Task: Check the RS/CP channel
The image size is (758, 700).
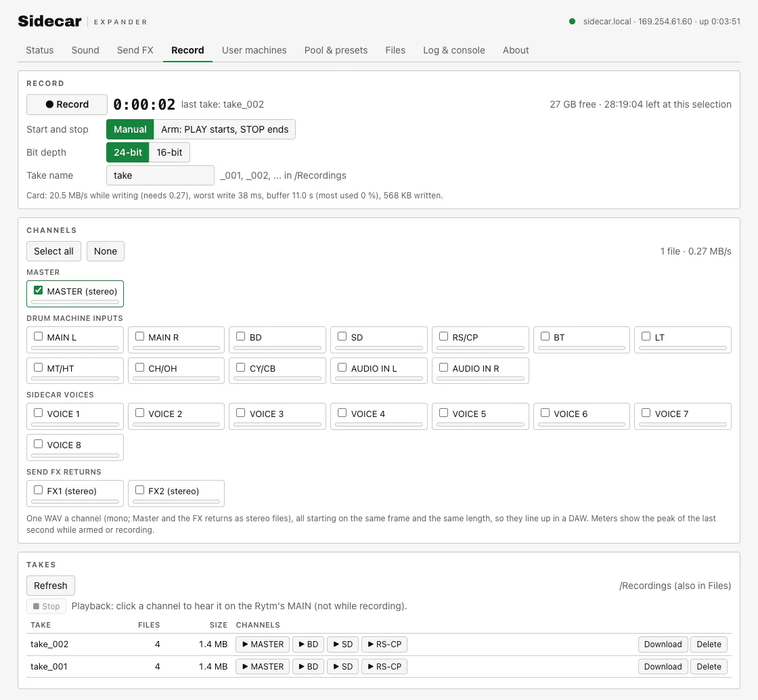Action: click(444, 336)
